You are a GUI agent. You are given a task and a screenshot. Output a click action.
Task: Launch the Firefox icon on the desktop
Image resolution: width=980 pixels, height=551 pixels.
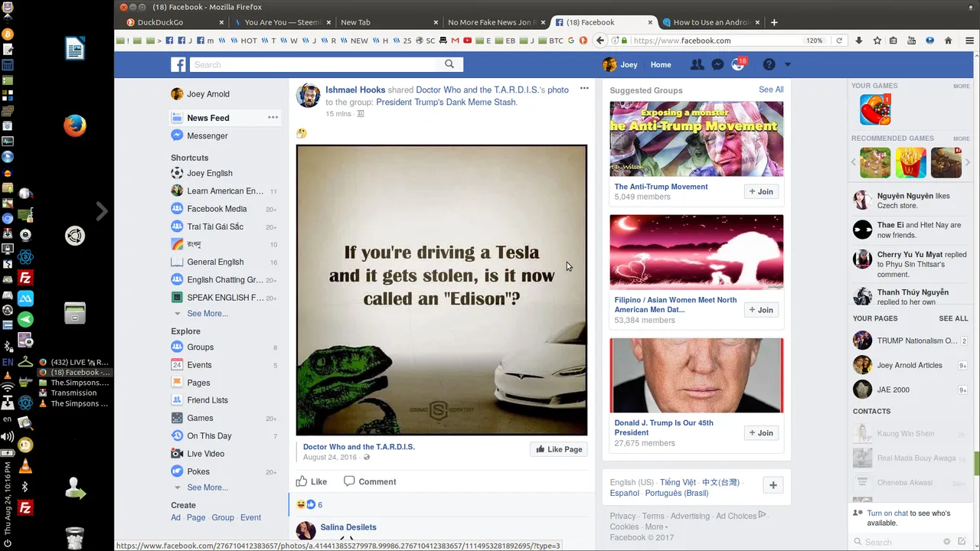pyautogui.click(x=74, y=126)
